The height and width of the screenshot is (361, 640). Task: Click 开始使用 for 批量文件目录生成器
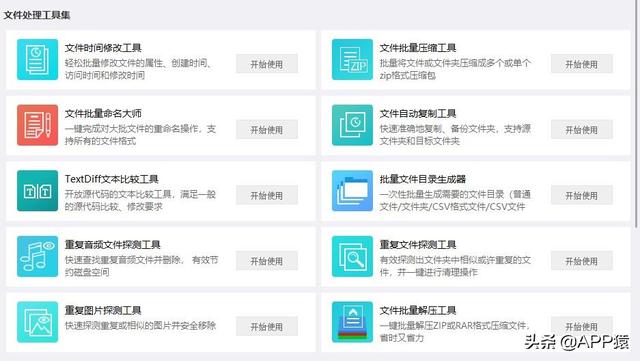[582, 195]
